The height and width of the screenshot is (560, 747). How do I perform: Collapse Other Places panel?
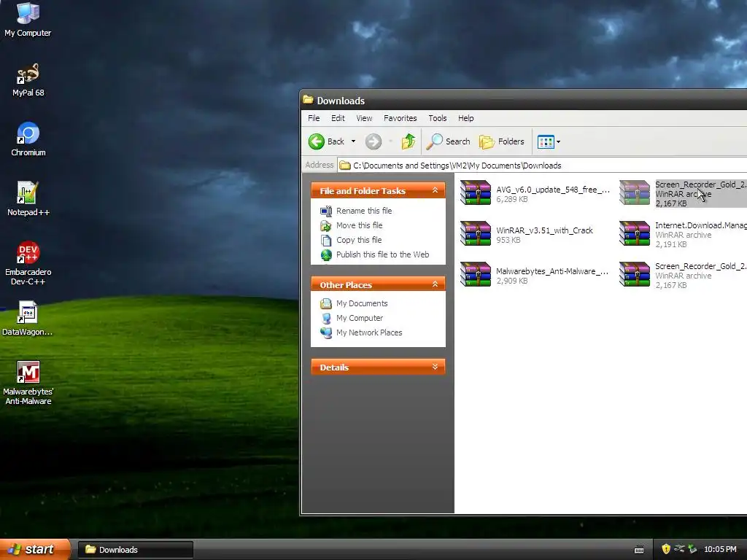click(435, 284)
